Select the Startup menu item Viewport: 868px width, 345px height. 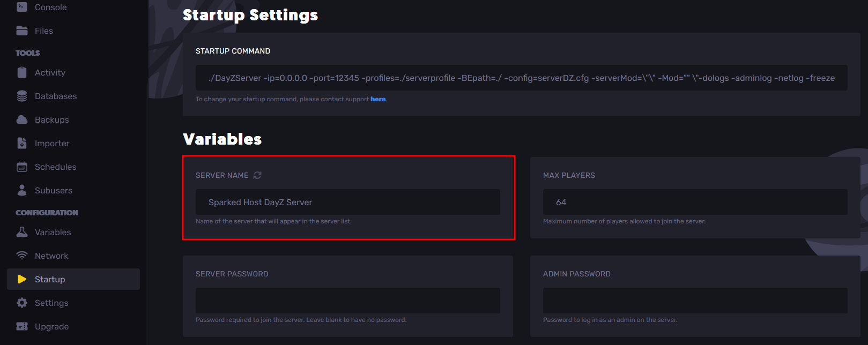[73, 279]
